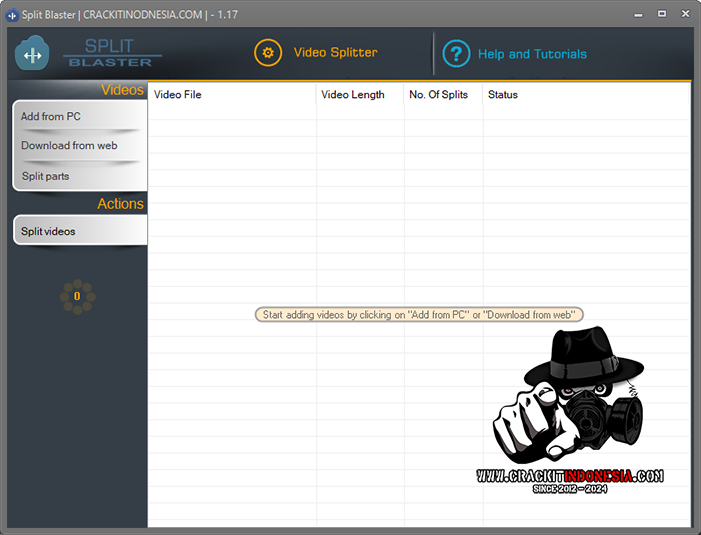
Task: Click the Help question mark icon
Action: (x=456, y=54)
